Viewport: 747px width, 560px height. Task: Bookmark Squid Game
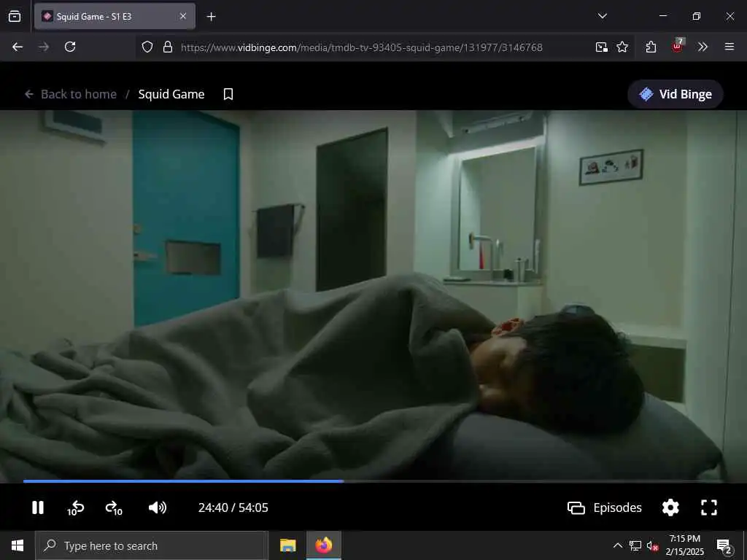228,94
